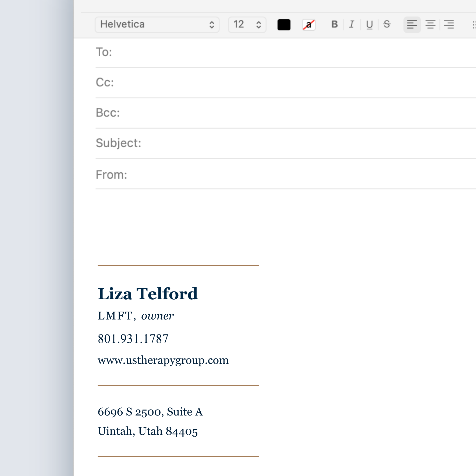Apply bold formatting with the B icon
The height and width of the screenshot is (476, 476).
(334, 24)
